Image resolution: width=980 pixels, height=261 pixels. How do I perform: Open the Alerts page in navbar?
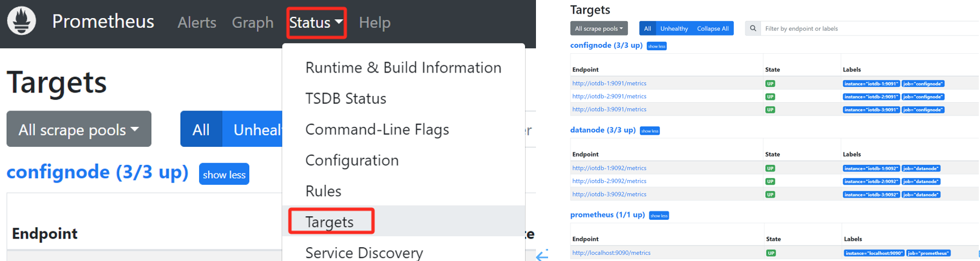click(197, 23)
